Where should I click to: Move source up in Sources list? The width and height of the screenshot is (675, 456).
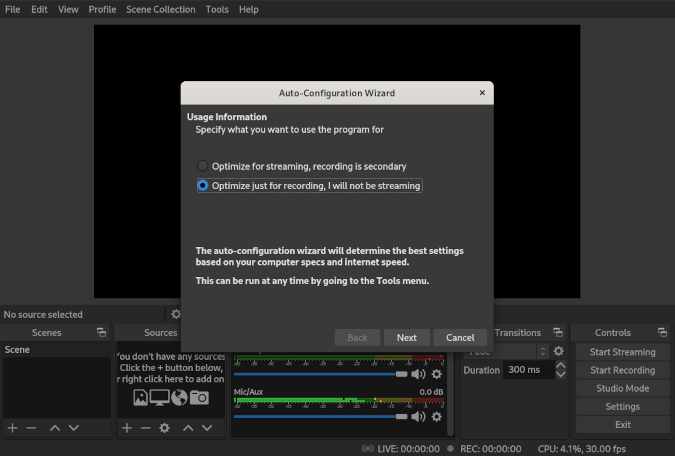point(189,427)
